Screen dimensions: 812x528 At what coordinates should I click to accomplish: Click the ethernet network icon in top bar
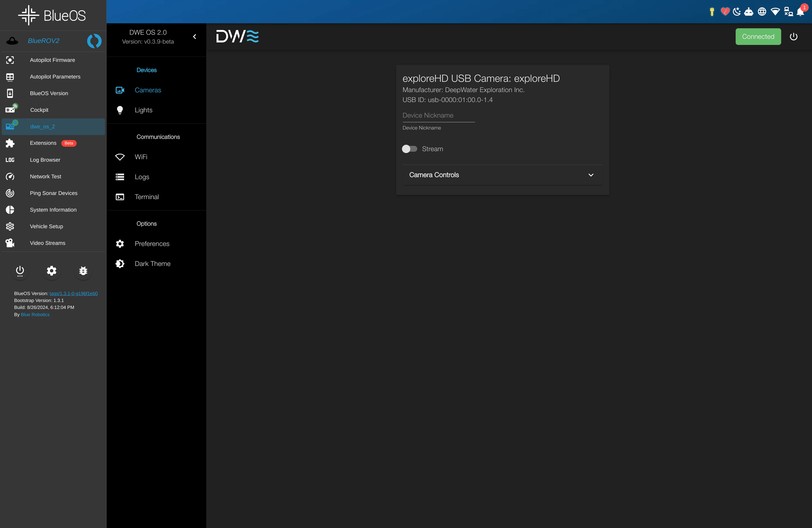788,12
